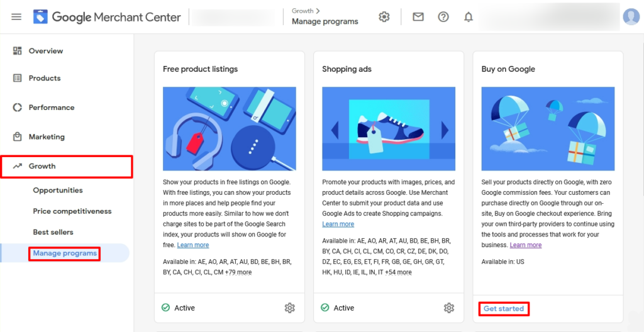644x332 pixels.
Task: Expand +79 more countries list
Action: point(238,272)
